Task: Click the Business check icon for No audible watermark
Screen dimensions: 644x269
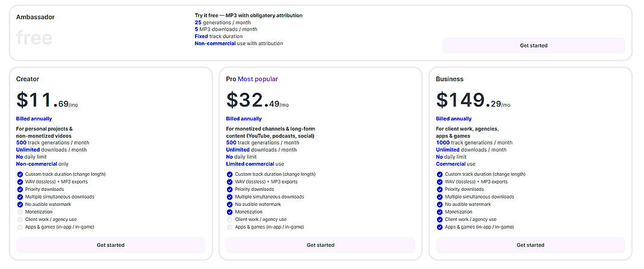Action: pyautogui.click(x=439, y=205)
